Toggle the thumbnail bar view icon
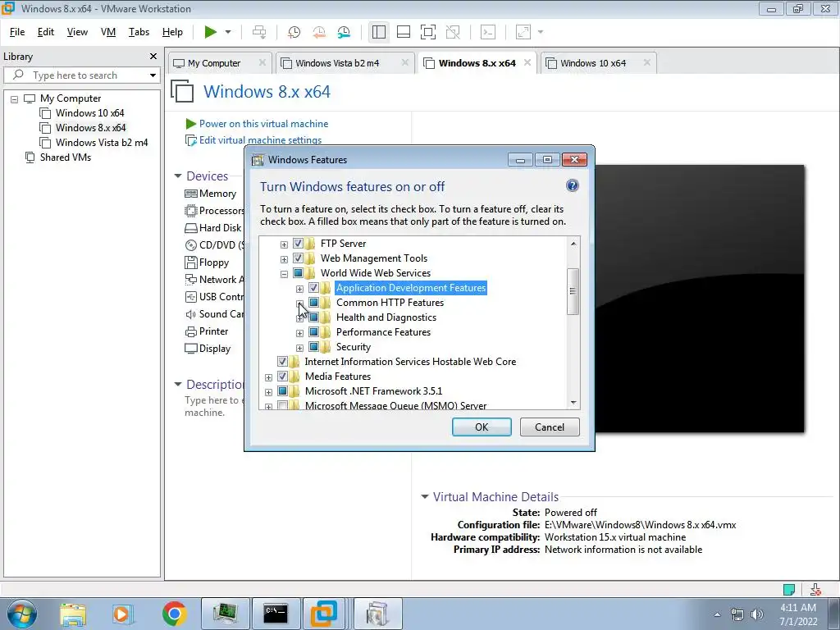The height and width of the screenshot is (630, 840). [404, 32]
